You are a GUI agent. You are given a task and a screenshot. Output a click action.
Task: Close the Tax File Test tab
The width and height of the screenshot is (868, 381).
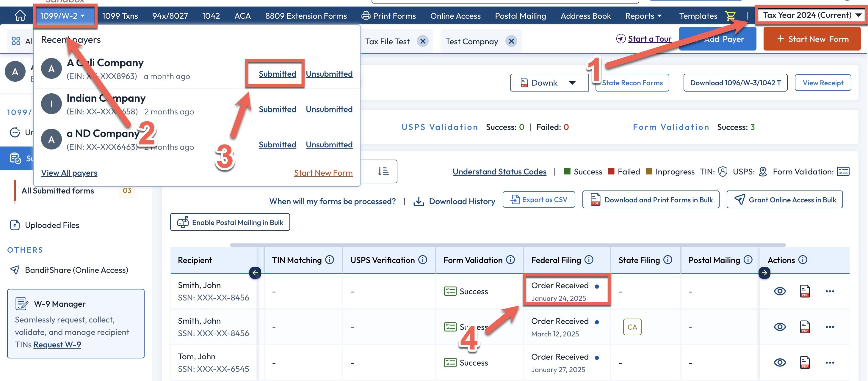point(422,41)
